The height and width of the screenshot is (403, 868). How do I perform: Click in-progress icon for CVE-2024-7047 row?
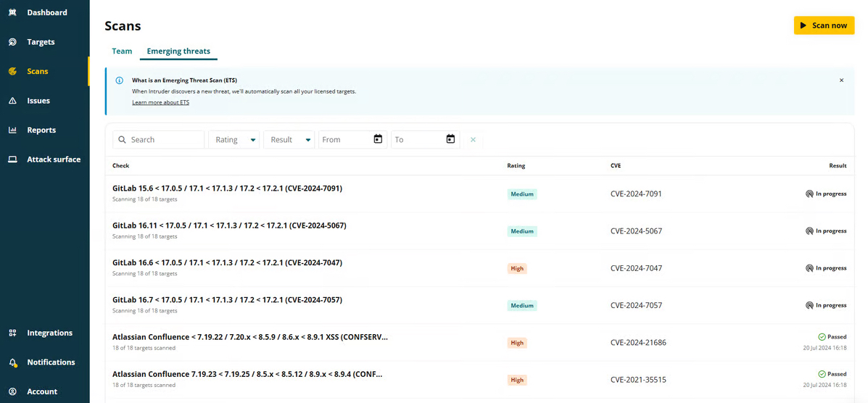[x=809, y=268]
